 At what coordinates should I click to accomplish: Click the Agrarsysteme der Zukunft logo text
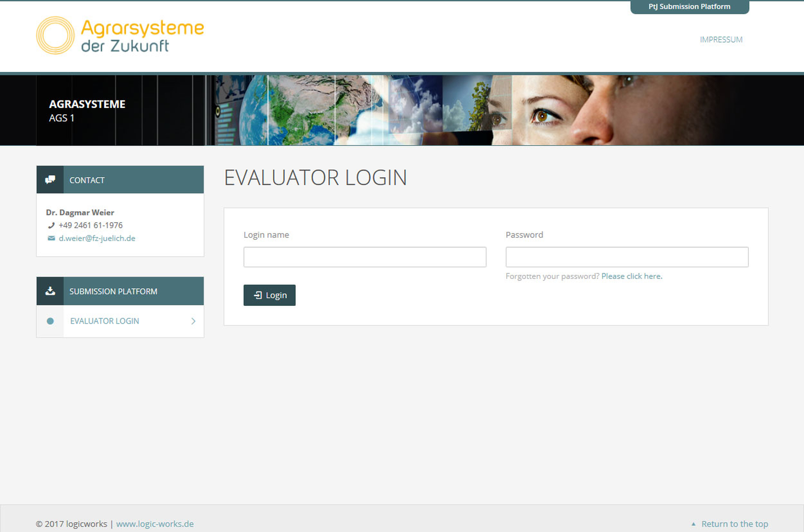142,36
